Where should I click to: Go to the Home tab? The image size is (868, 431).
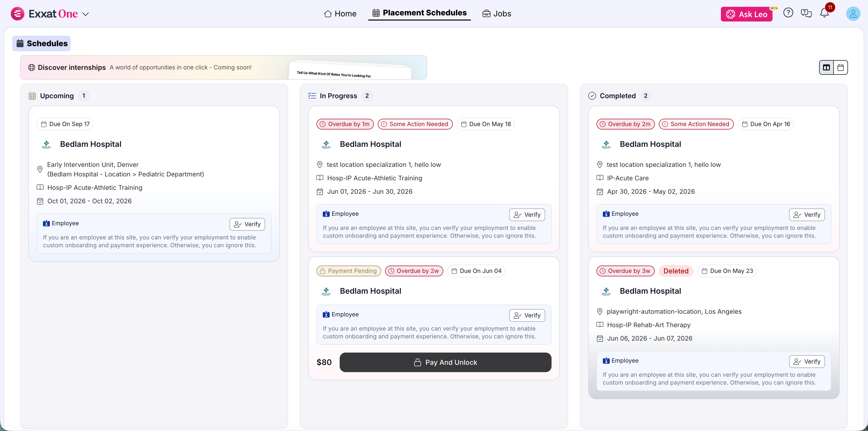[x=340, y=13]
